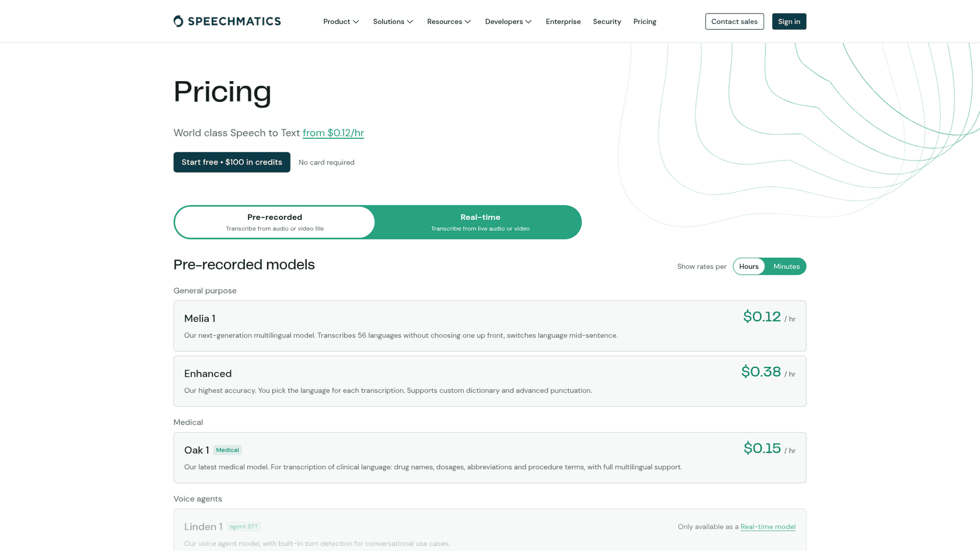Viewport: 980px width, 551px height.
Task: Start free with $100 in credits
Action: pos(232,162)
